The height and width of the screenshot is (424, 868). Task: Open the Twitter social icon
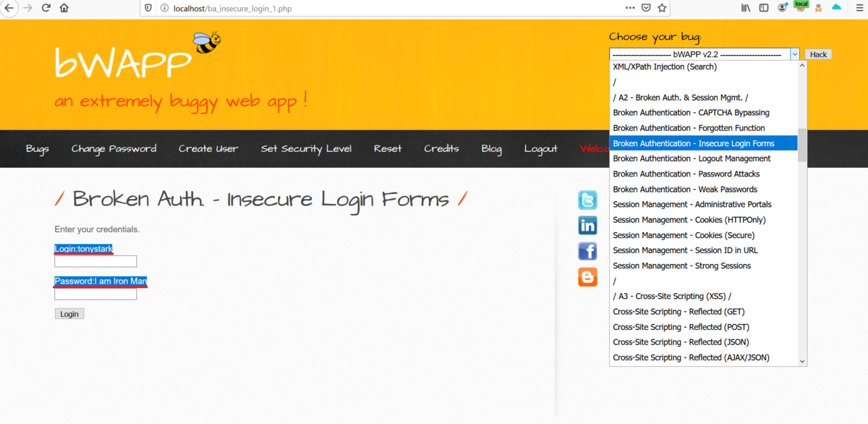tap(587, 200)
